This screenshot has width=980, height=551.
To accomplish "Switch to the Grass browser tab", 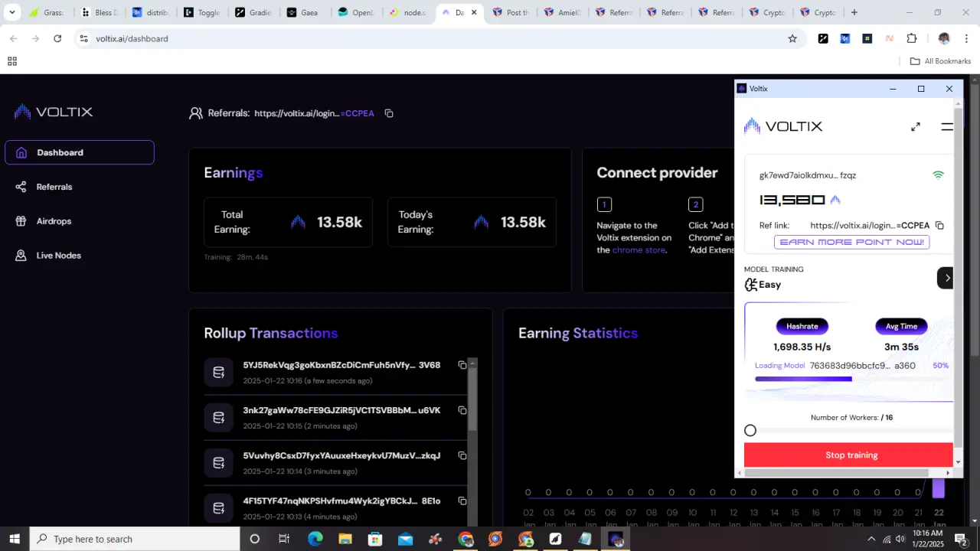I will click(46, 12).
